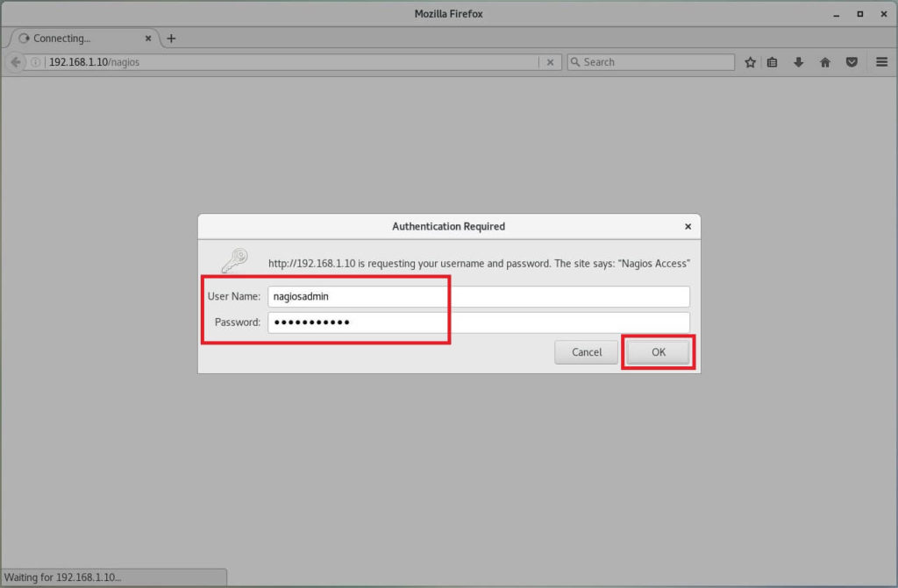The image size is (898, 588).
Task: Minimize the Firefox window
Action: (836, 14)
